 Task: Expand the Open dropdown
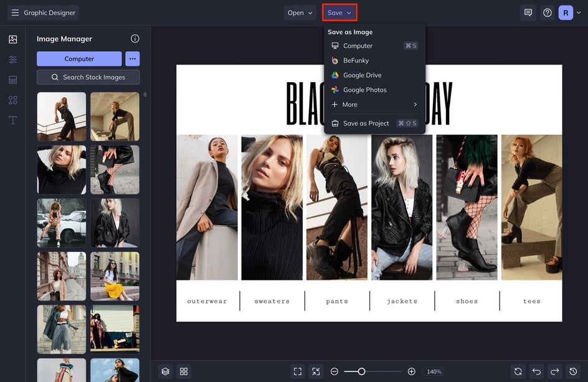(300, 12)
